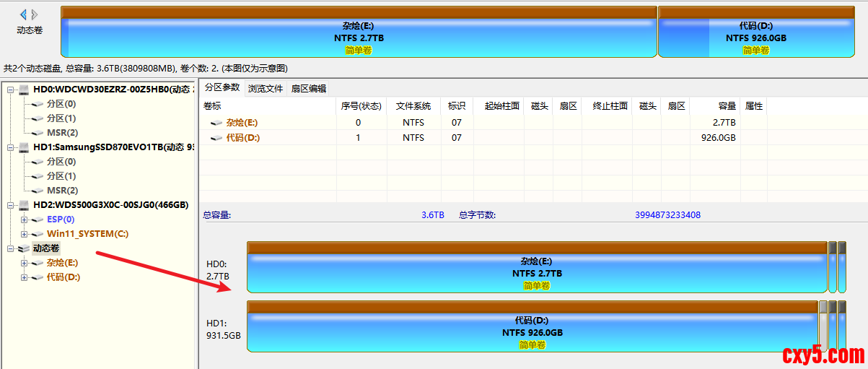Expand the 代码(D:) tree node
This screenshot has width=868, height=369.
(x=25, y=277)
